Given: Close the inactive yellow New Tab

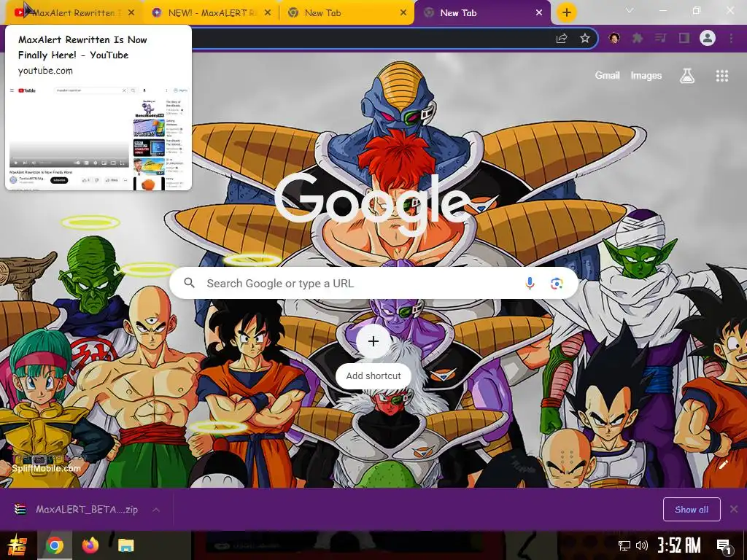Looking at the screenshot, I should (403, 13).
